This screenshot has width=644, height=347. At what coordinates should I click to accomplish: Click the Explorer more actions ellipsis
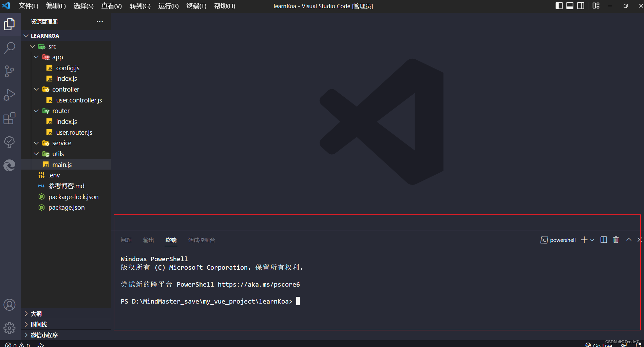click(100, 21)
